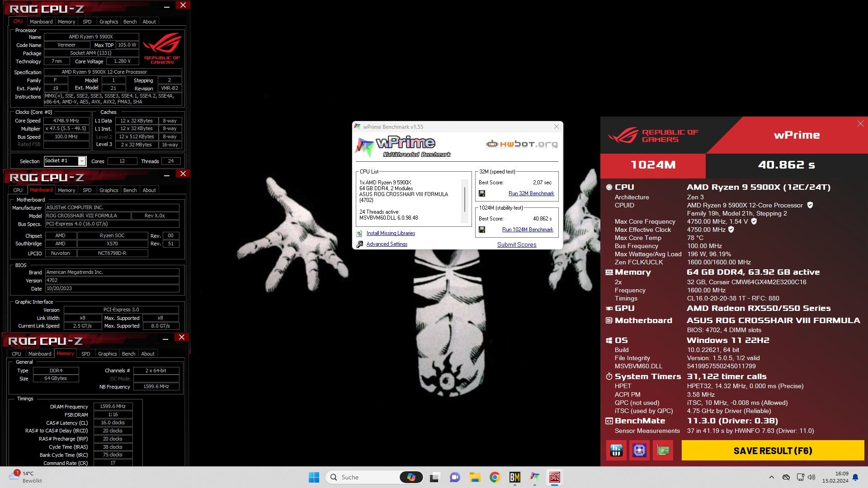Image resolution: width=868 pixels, height=488 pixels.
Task: Click the DRAM Frequency value 1599.6 MHz
Action: tap(113, 406)
